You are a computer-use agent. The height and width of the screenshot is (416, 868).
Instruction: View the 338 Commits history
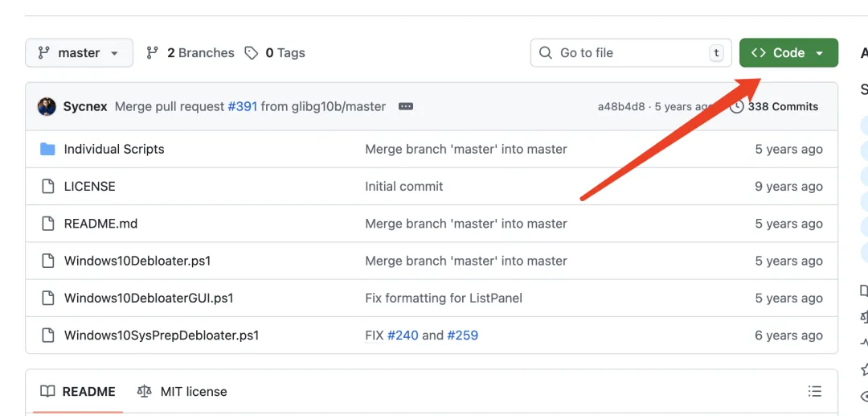(782, 106)
